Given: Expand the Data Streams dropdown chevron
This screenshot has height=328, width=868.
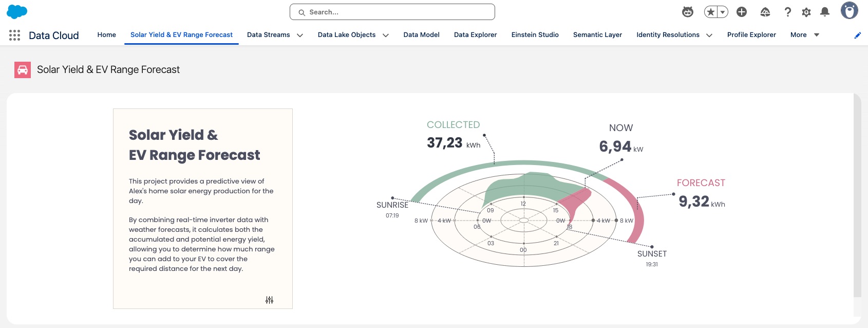Looking at the screenshot, I should (x=300, y=35).
